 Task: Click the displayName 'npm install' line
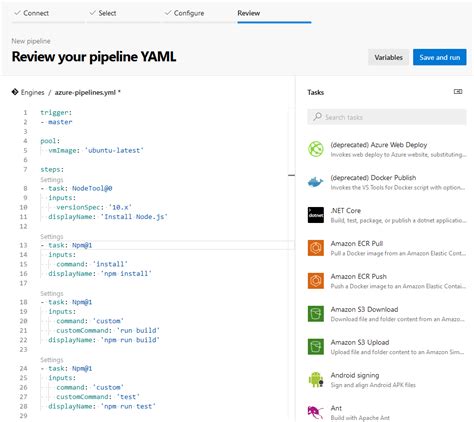tap(100, 274)
